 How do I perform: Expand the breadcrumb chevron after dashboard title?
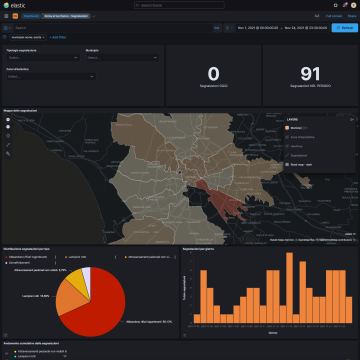(94, 16)
